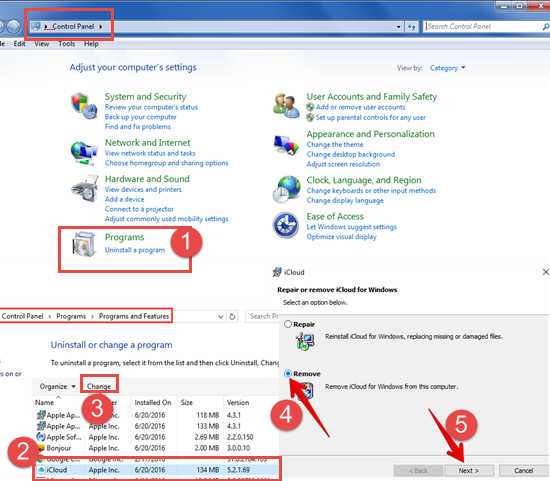
Task: Close the iCloud dialog
Action: 545,272
